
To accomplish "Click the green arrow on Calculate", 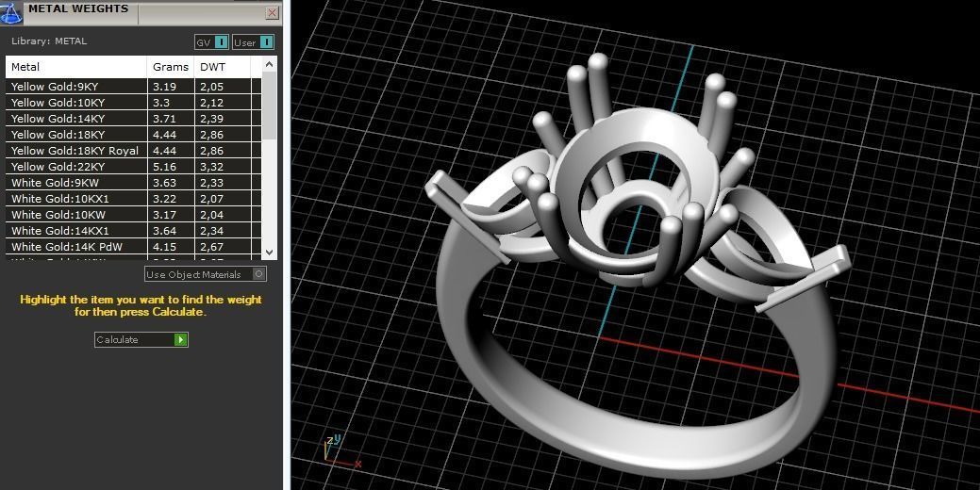I will tap(180, 339).
